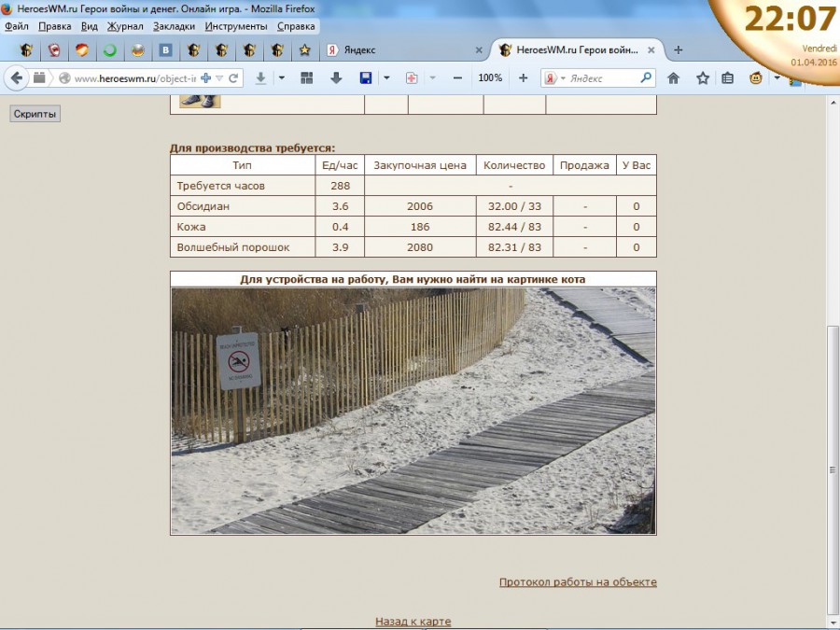Zoom out with the minus button
Image resolution: width=840 pixels, height=630 pixels.
click(457, 78)
